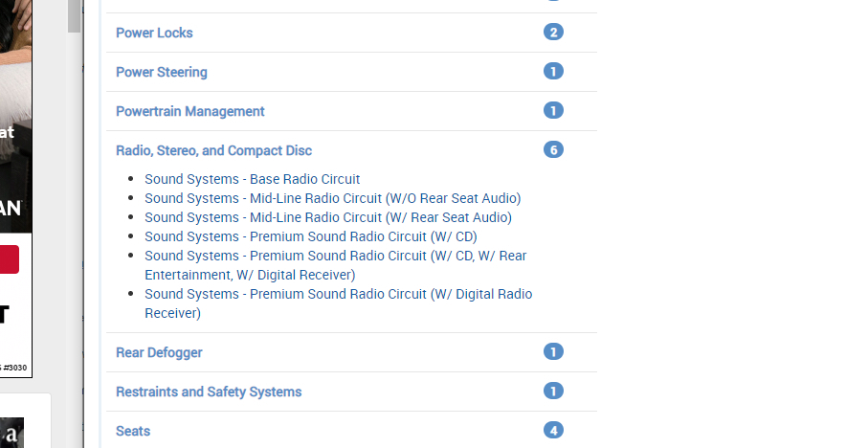Click the Powertrain Management count badge
The image size is (868, 448).
point(553,111)
